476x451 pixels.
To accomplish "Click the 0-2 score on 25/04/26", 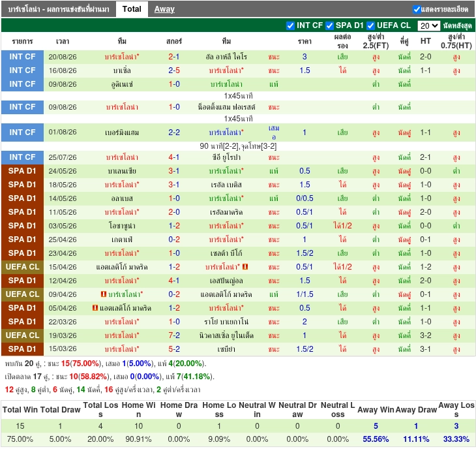I will pyautogui.click(x=174, y=240).
